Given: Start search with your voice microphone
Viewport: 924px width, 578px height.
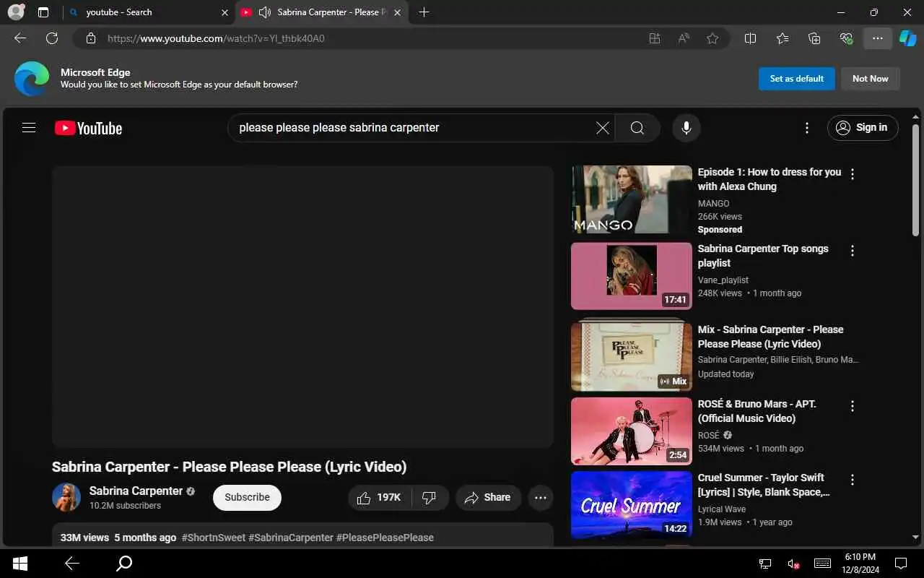Looking at the screenshot, I should pos(687,128).
